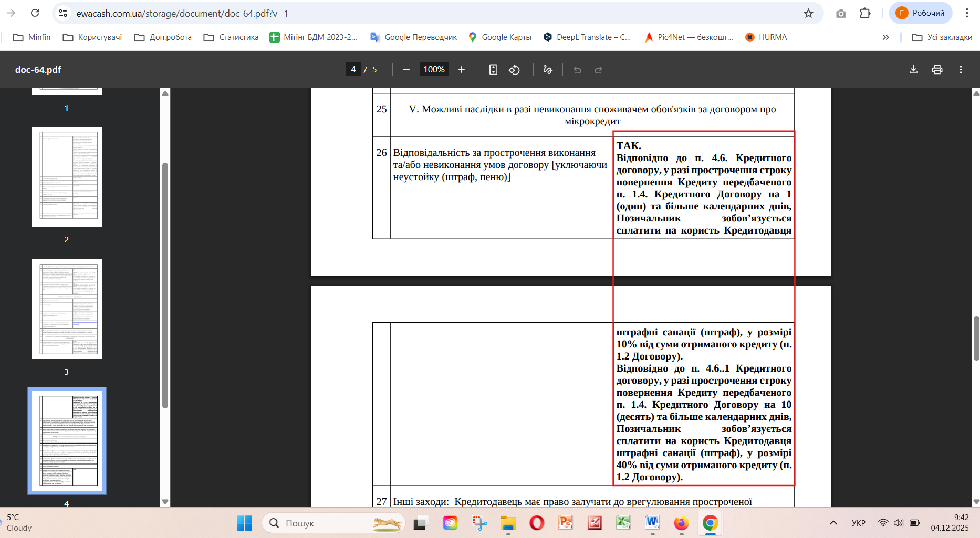Click the thumbnail sidebar scrollbar handle
The width and height of the screenshot is (980, 538).
[x=165, y=286]
